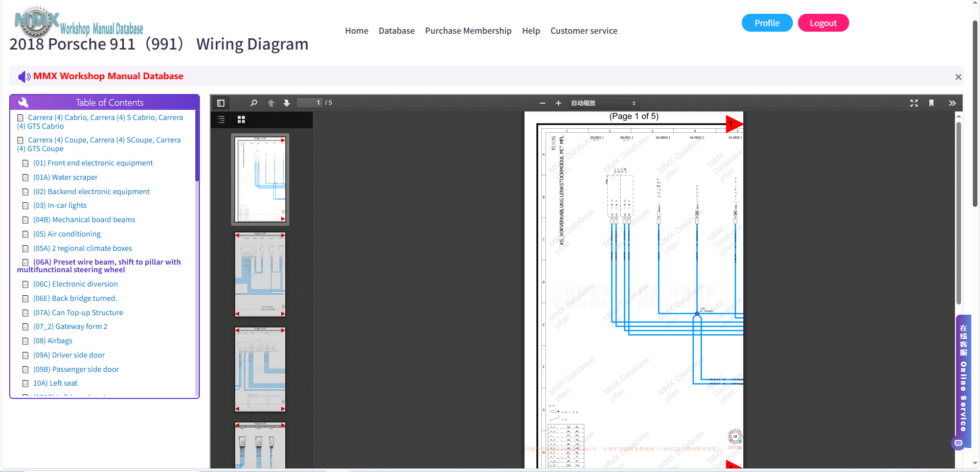Open the Home menu item
The width and height of the screenshot is (980, 472).
click(x=356, y=31)
